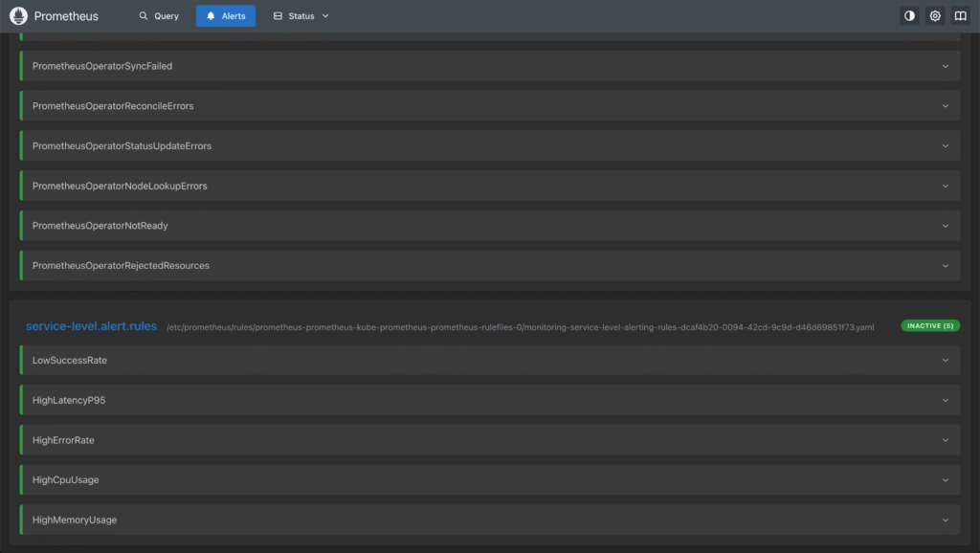Expand PrometheusOperatorRejectedResources chevron

coord(945,266)
